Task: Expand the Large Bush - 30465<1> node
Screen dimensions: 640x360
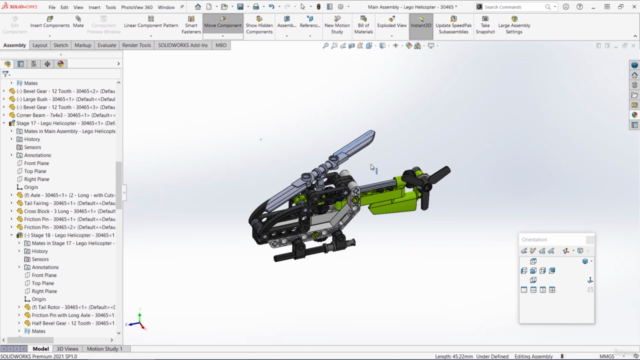Action: coord(4,99)
